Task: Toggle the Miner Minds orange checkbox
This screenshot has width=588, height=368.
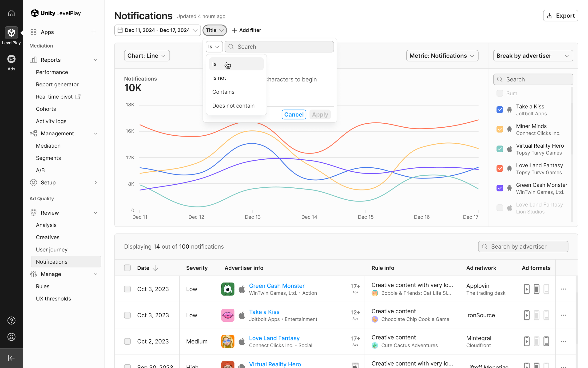Action: point(500,129)
